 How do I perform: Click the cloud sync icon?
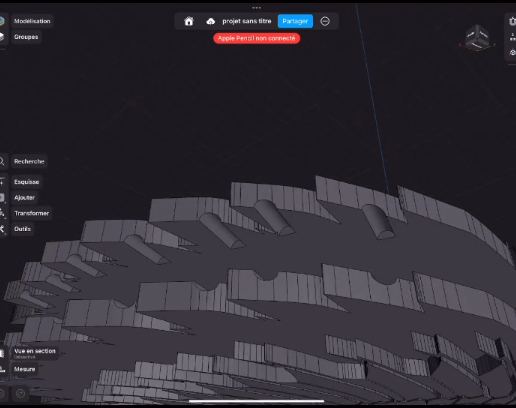(x=211, y=22)
